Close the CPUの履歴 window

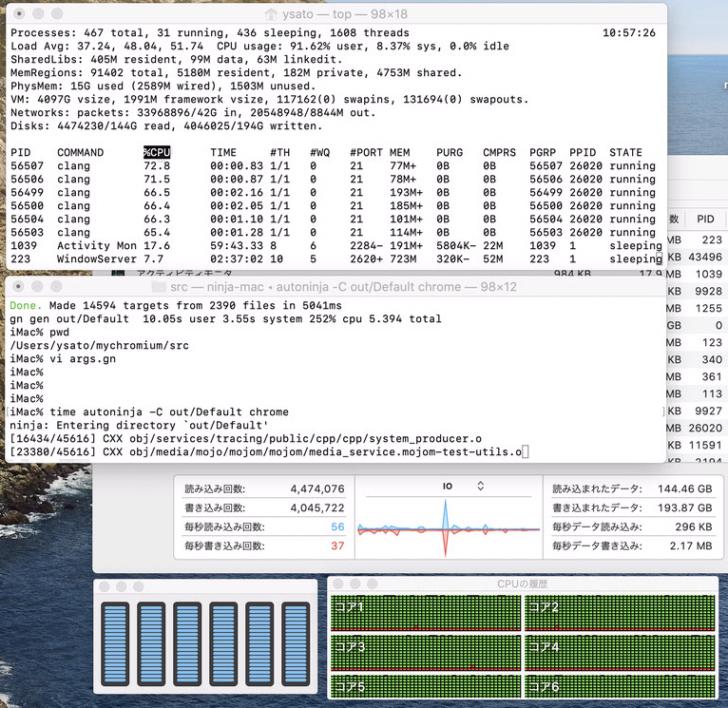click(x=340, y=584)
